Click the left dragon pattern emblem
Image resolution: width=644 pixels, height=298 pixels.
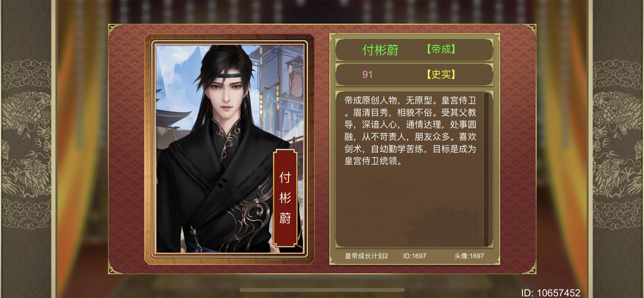click(x=26, y=144)
